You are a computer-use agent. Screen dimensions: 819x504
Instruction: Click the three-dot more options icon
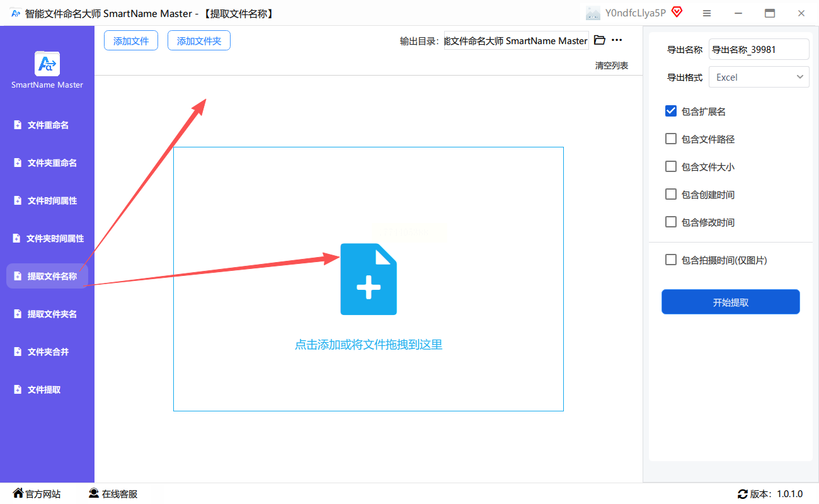coord(617,40)
